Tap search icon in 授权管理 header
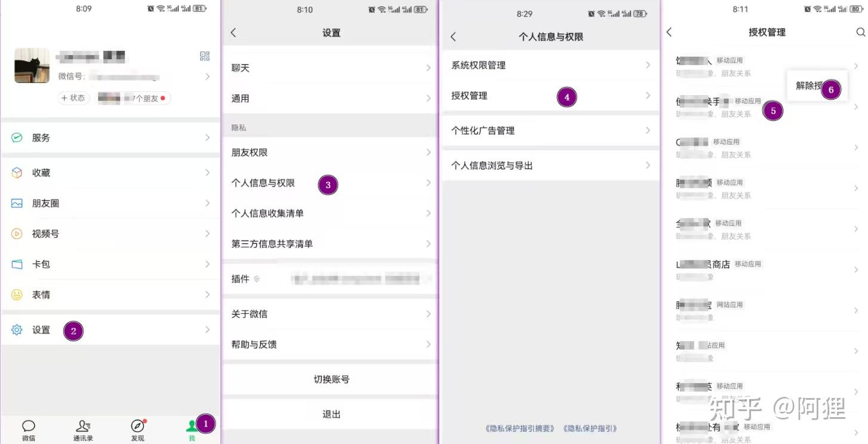 point(860,32)
